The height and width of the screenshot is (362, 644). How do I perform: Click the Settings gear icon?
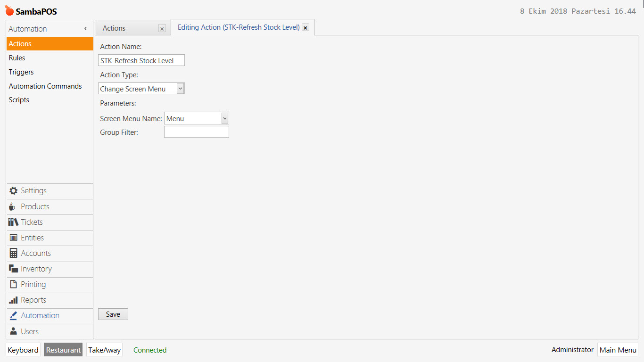[13, 191]
